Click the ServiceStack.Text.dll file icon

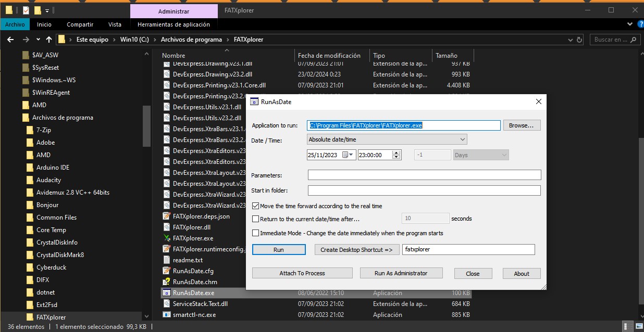(167, 304)
